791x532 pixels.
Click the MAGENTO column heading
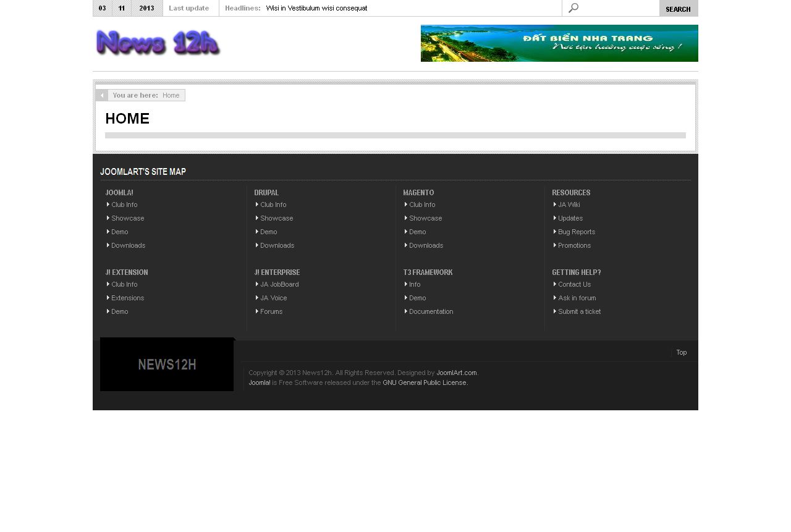(418, 193)
